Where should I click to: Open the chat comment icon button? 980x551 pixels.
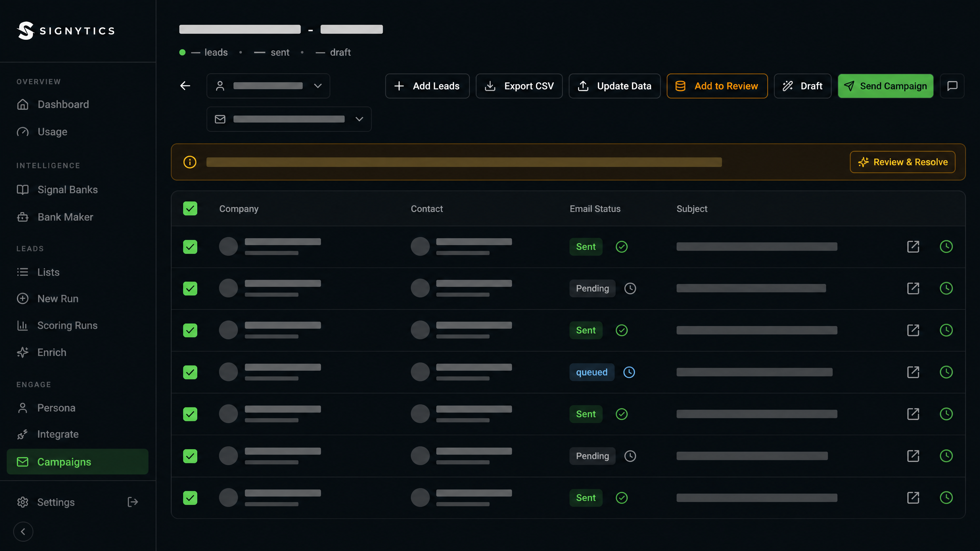pyautogui.click(x=952, y=86)
